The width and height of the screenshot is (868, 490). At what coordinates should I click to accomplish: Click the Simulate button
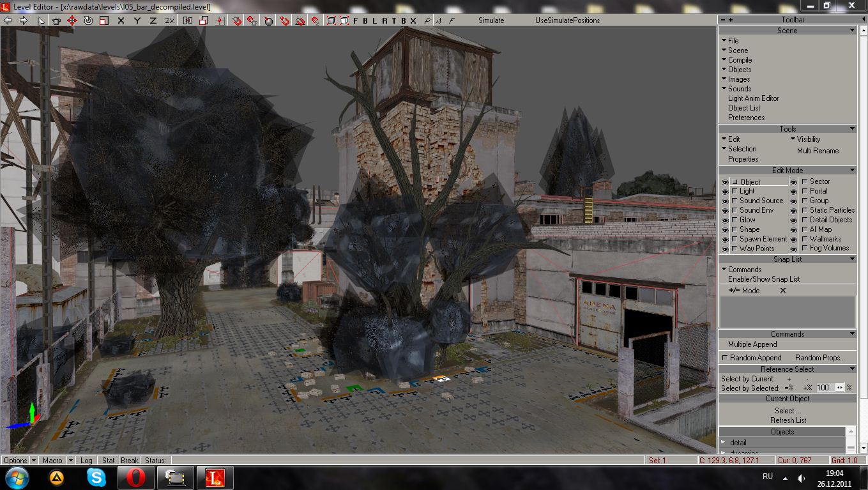coord(491,20)
